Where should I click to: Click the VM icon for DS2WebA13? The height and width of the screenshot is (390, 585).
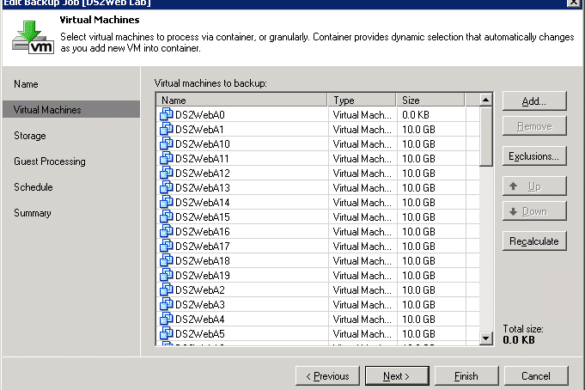[x=166, y=187]
